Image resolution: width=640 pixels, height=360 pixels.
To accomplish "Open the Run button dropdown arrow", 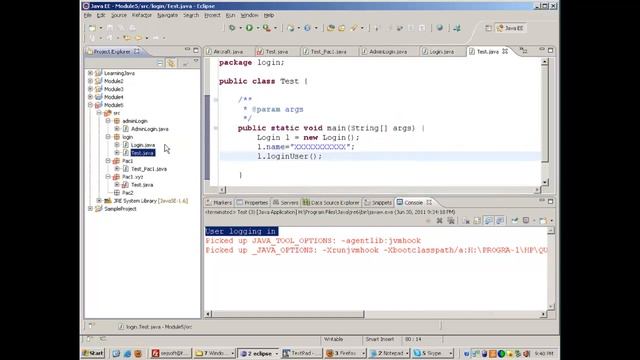I will [258, 28].
